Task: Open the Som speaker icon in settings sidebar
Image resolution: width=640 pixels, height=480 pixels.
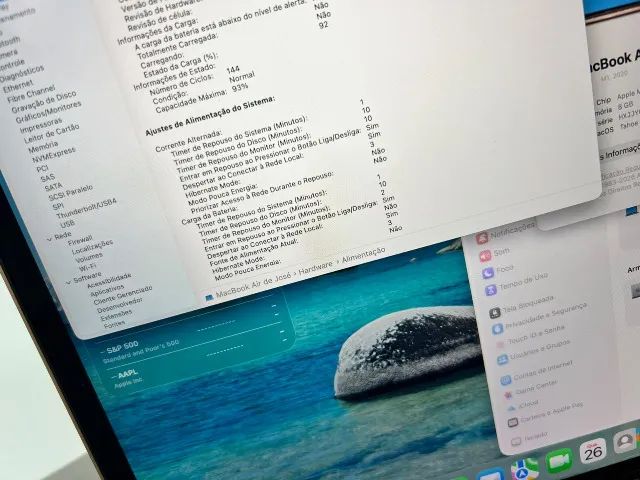Action: coord(485,256)
